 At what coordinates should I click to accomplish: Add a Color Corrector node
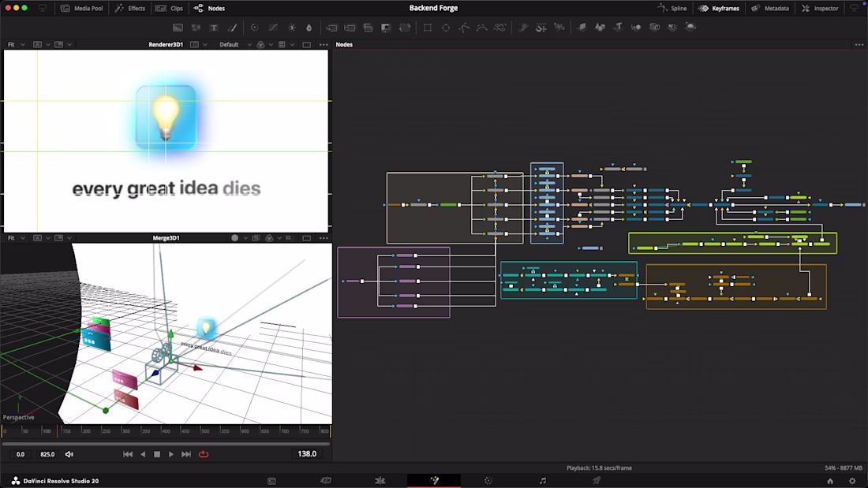(x=254, y=27)
